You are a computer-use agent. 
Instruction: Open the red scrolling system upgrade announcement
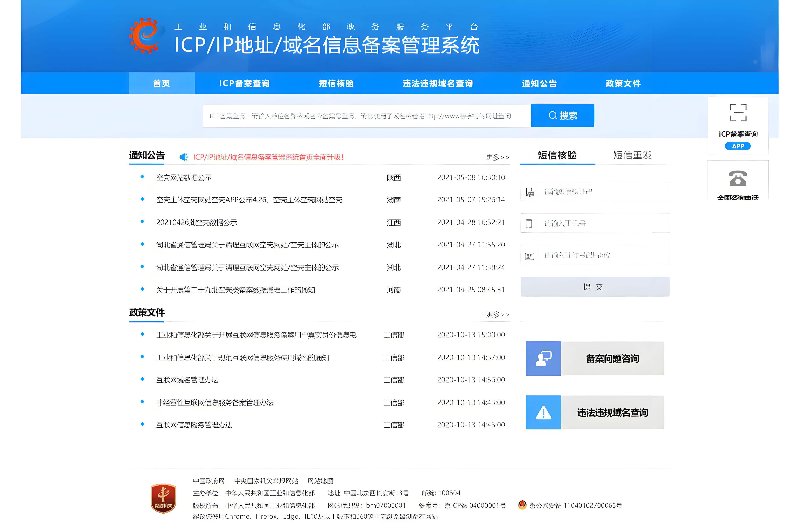tap(268, 157)
